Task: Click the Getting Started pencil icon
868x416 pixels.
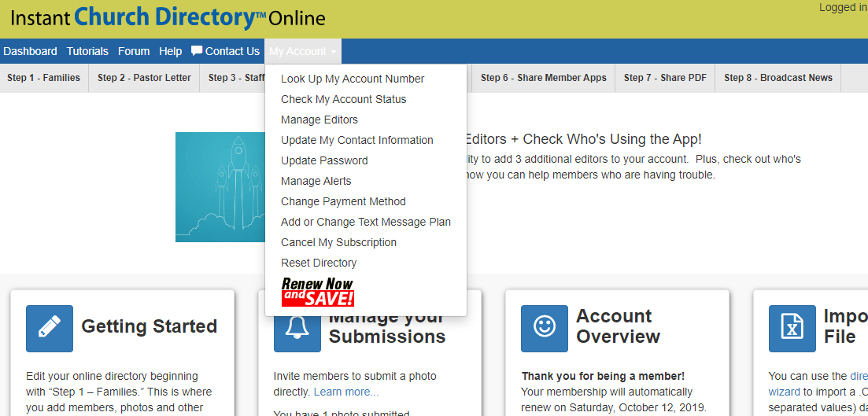Action: 50,329
